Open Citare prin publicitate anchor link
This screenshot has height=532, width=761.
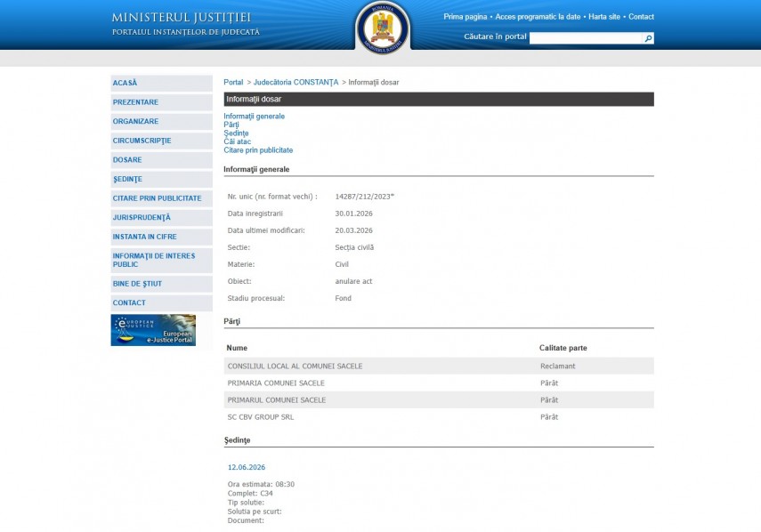pos(258,150)
